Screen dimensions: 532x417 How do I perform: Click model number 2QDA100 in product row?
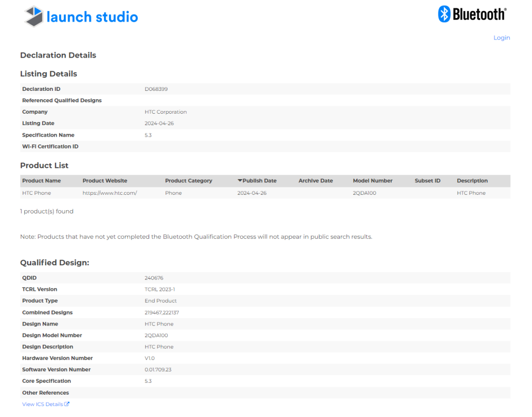tap(364, 193)
